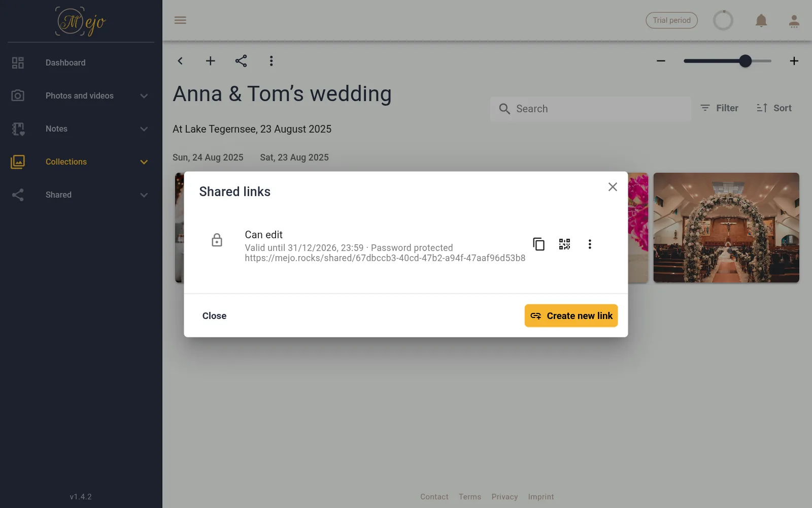Image resolution: width=812 pixels, height=508 pixels.
Task: Open the Privacy link
Action: click(x=504, y=497)
